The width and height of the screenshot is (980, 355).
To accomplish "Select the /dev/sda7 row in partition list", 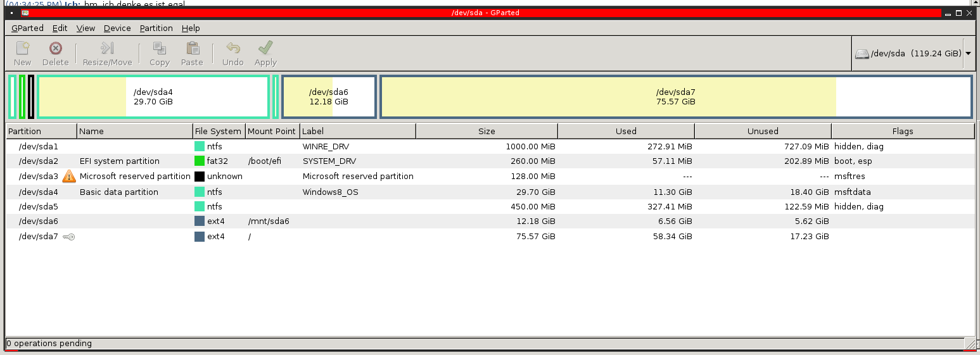I will coord(490,237).
